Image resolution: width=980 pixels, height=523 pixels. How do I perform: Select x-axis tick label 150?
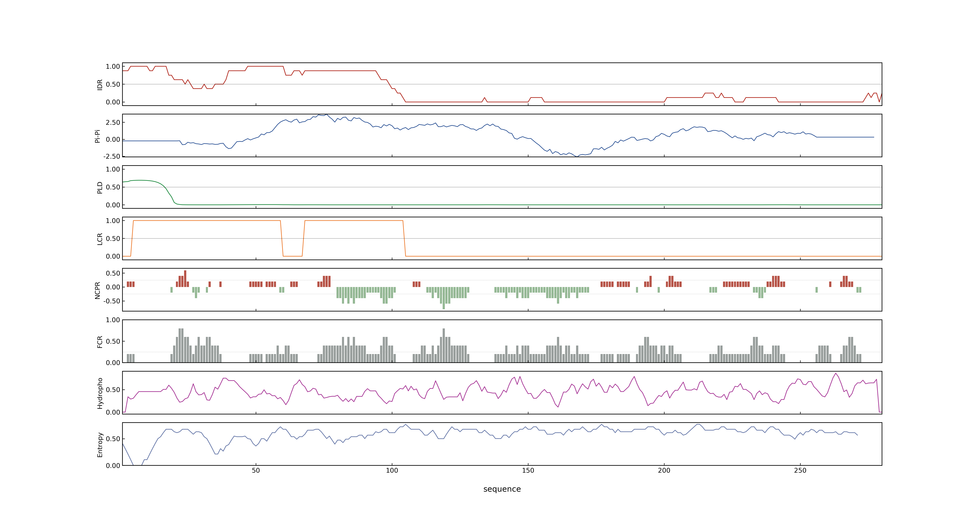point(528,470)
